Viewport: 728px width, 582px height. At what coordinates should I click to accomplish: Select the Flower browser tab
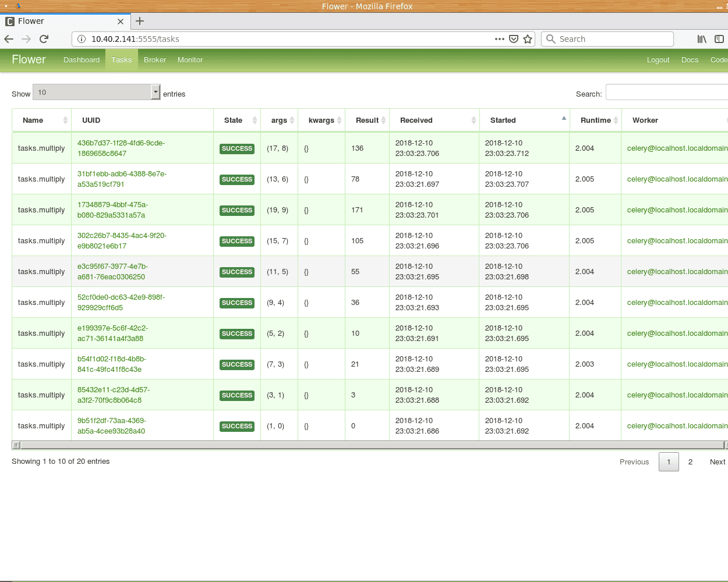click(65, 21)
